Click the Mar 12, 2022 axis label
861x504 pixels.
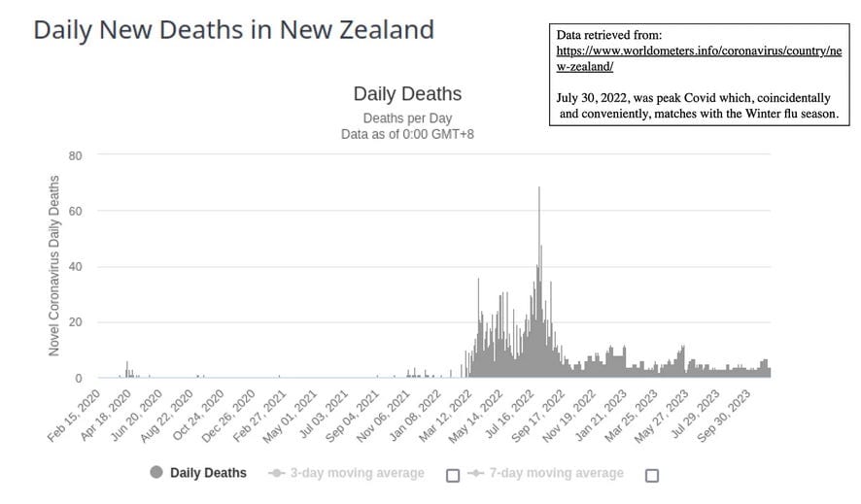[x=445, y=416]
